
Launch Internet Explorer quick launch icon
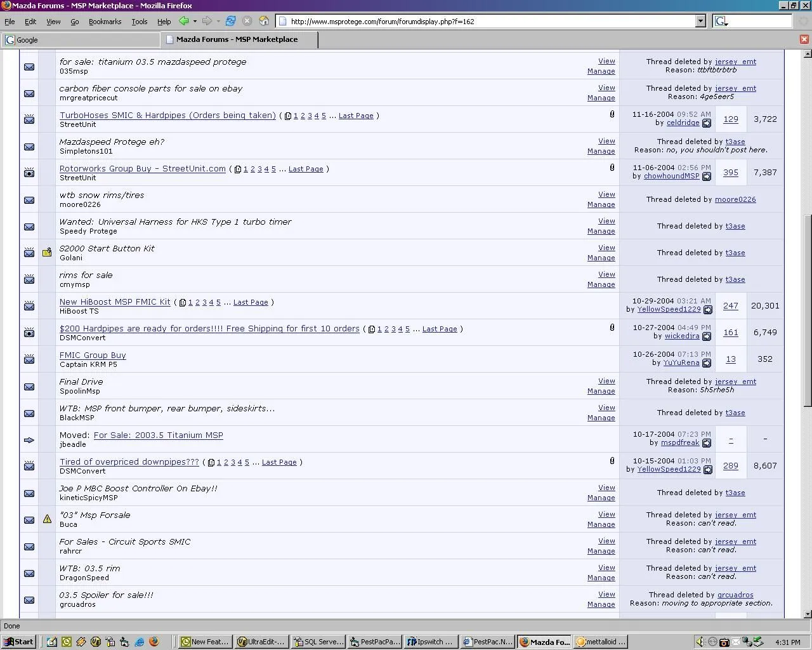click(139, 642)
